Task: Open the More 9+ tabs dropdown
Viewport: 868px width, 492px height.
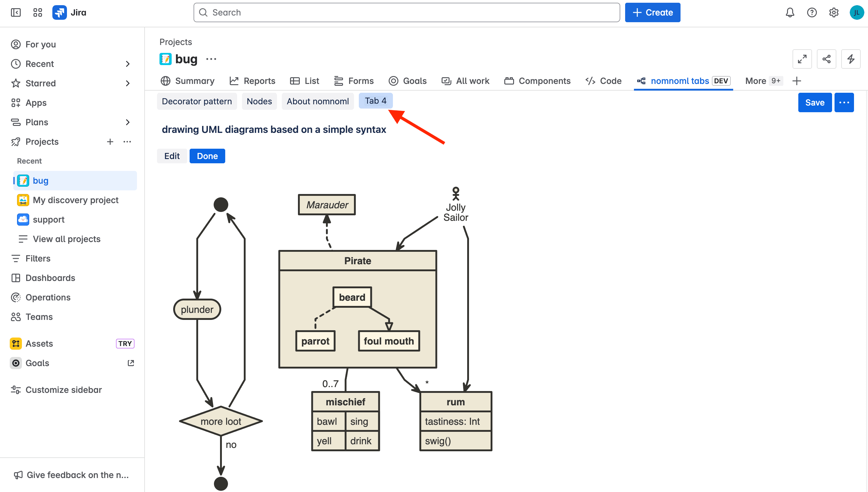Action: [x=764, y=81]
